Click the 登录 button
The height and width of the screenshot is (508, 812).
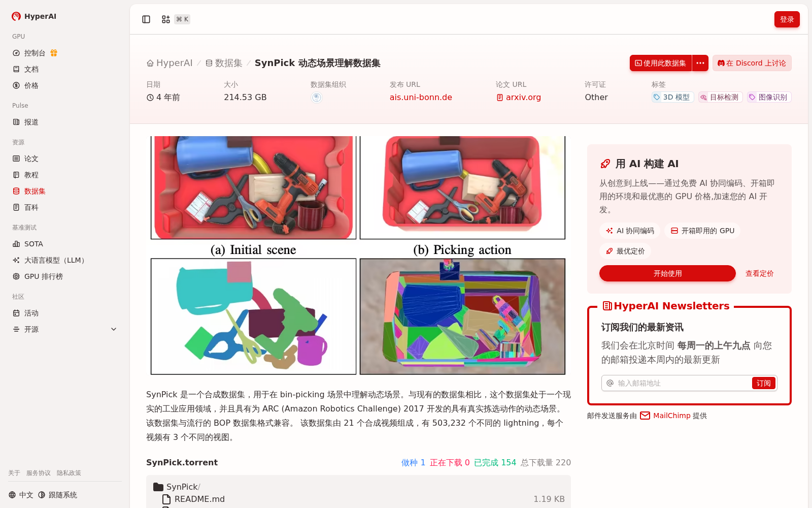point(787,19)
